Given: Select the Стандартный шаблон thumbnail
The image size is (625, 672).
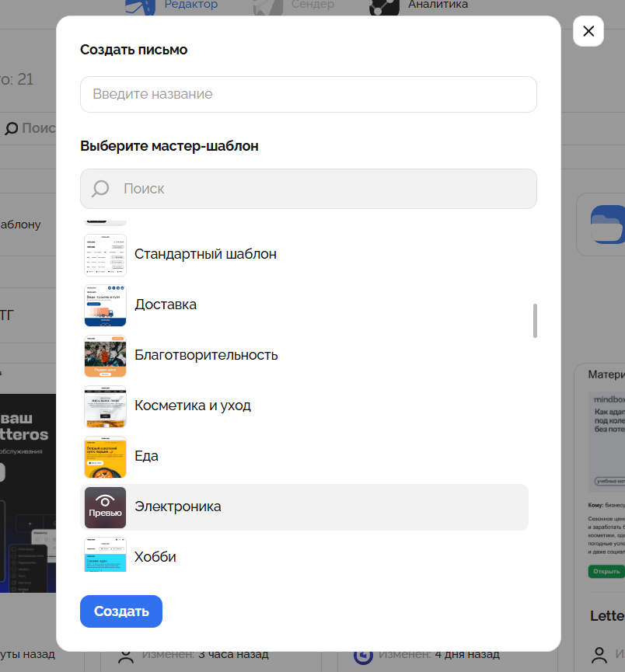Looking at the screenshot, I should [x=105, y=255].
